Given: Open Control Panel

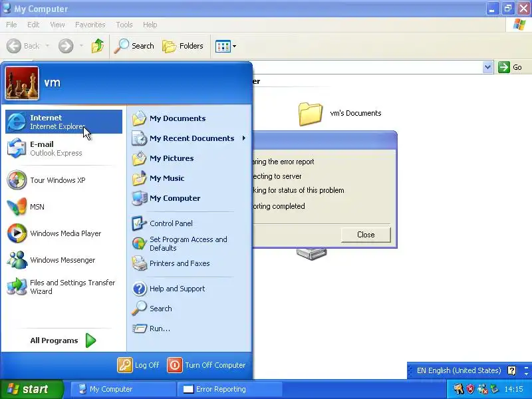Looking at the screenshot, I should click(x=190, y=223).
